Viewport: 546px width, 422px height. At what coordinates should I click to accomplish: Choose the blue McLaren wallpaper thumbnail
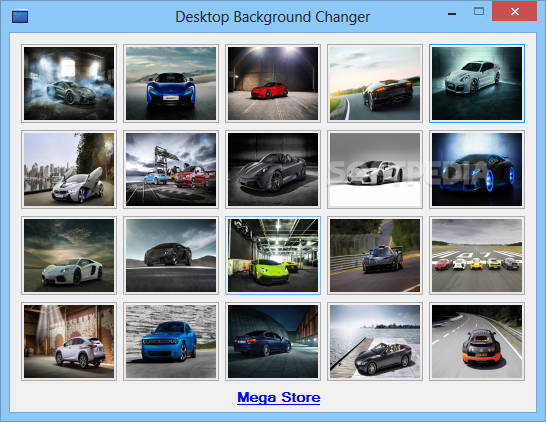[x=171, y=84]
